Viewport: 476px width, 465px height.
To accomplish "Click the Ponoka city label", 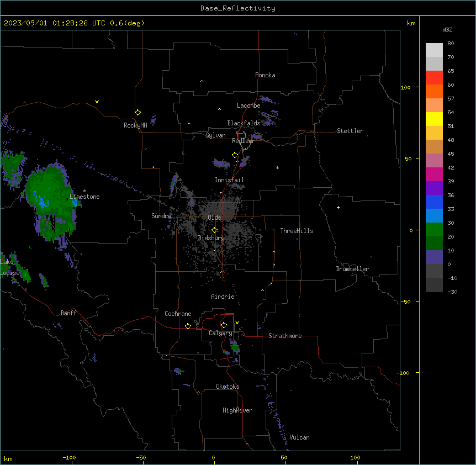I will pyautogui.click(x=265, y=75).
